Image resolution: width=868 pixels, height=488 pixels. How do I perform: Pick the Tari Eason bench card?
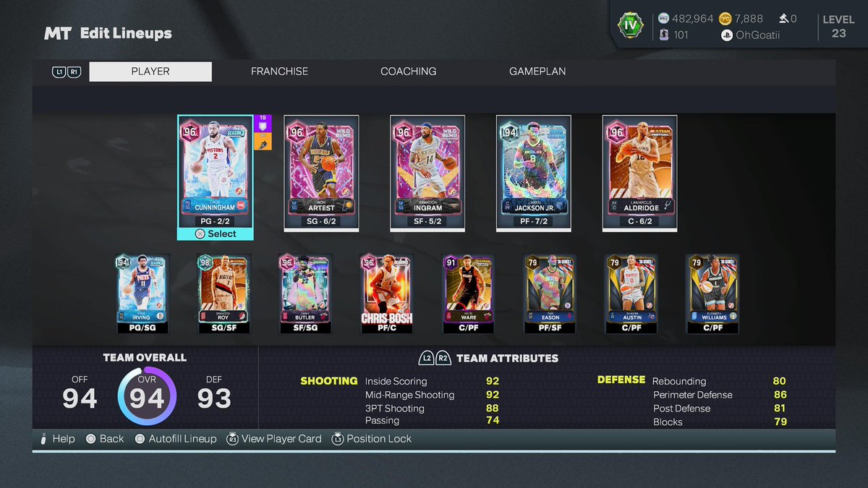coord(549,294)
